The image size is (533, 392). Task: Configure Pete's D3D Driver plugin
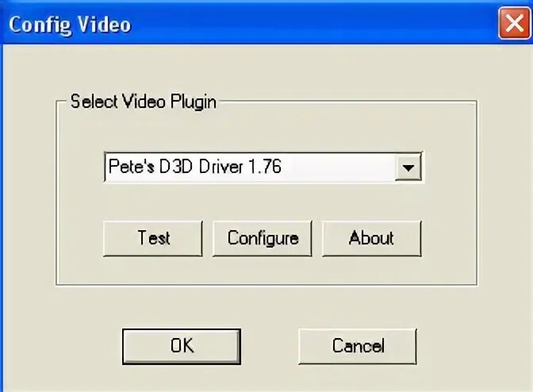[263, 238]
